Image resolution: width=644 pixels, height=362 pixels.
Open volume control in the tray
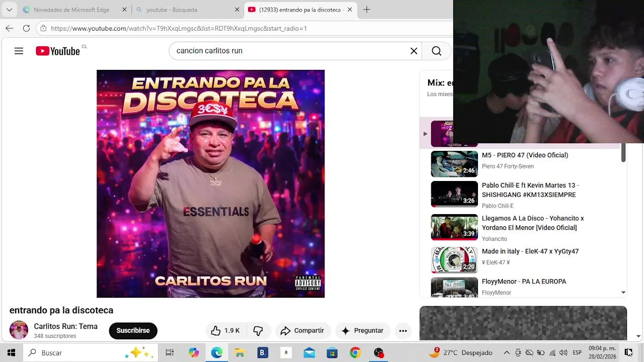(x=563, y=353)
